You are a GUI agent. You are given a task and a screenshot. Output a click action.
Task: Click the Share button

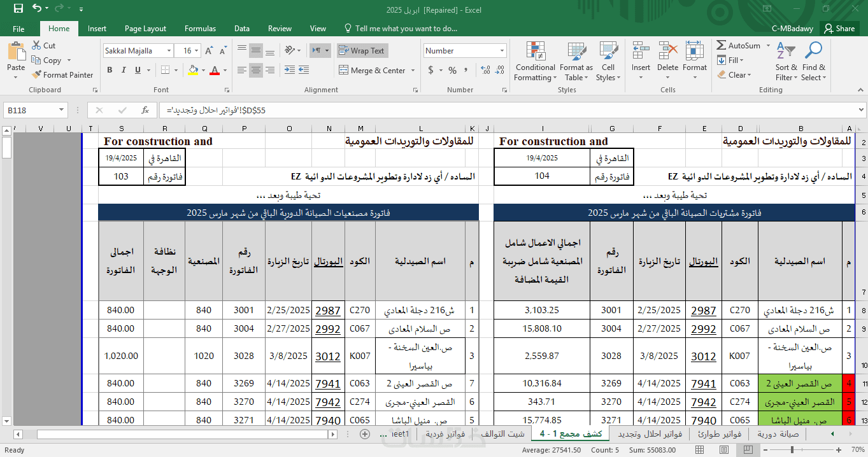(x=839, y=29)
